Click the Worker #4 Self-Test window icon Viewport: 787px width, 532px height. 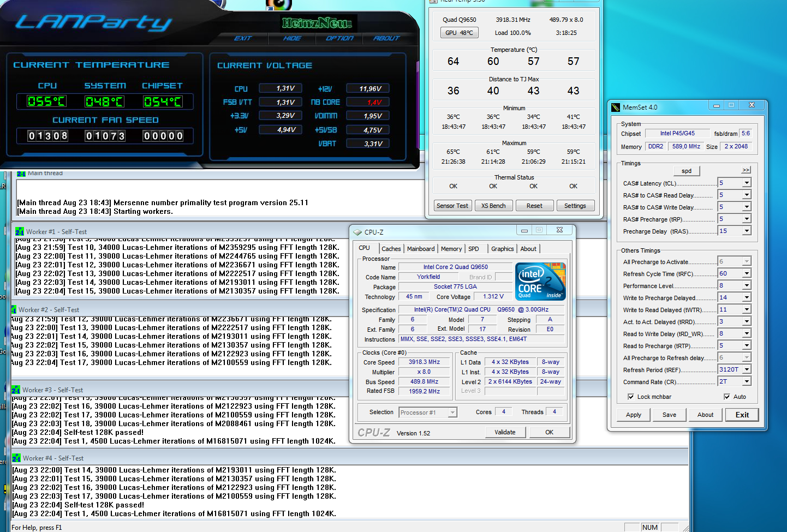(x=16, y=458)
